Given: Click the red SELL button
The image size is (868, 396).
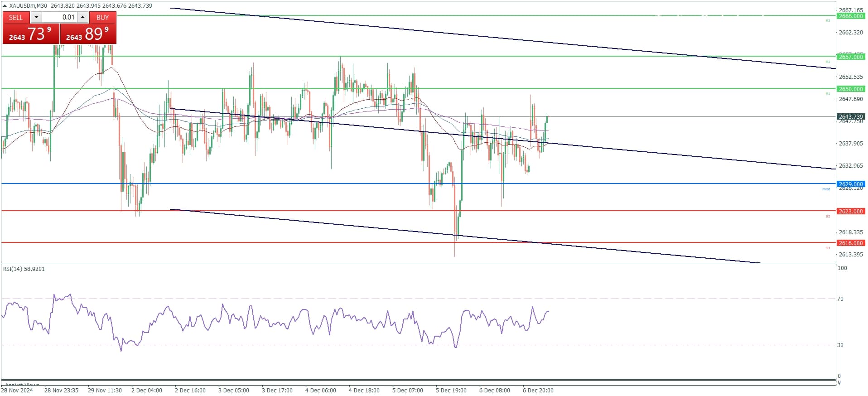Looking at the screenshot, I should pyautogui.click(x=16, y=17).
